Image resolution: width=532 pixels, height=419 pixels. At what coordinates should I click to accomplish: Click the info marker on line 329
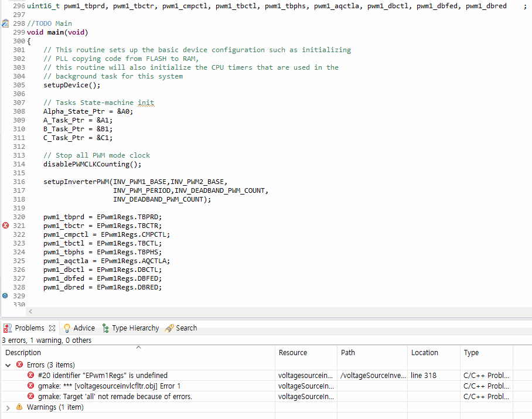(x=5, y=295)
